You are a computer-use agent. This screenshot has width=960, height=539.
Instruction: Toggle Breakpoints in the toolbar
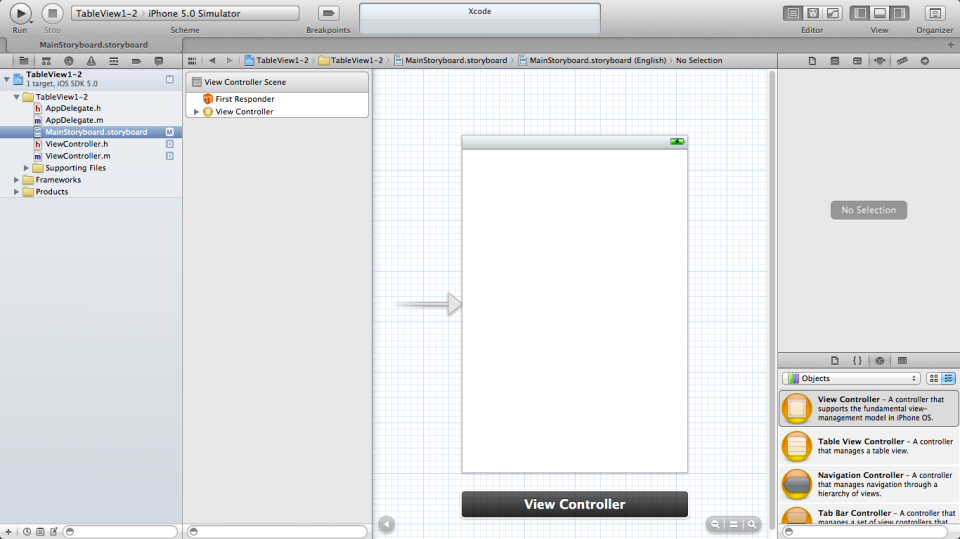tap(328, 13)
